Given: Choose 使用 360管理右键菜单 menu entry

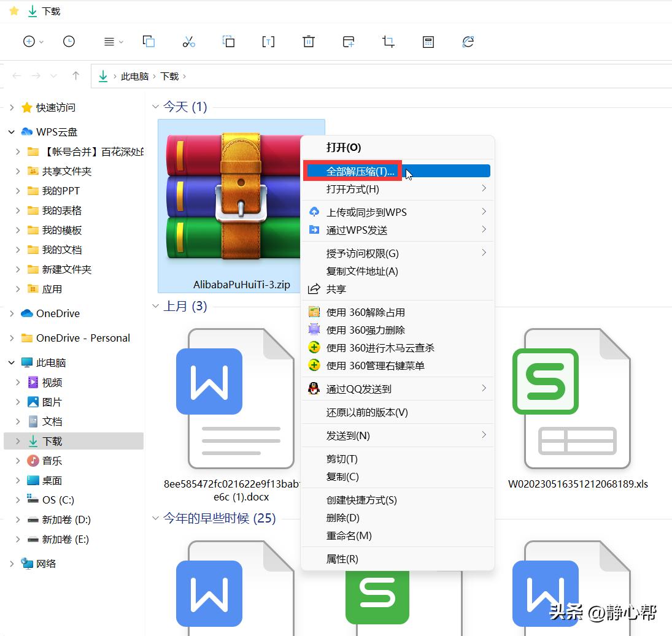Looking at the screenshot, I should click(x=397, y=366).
